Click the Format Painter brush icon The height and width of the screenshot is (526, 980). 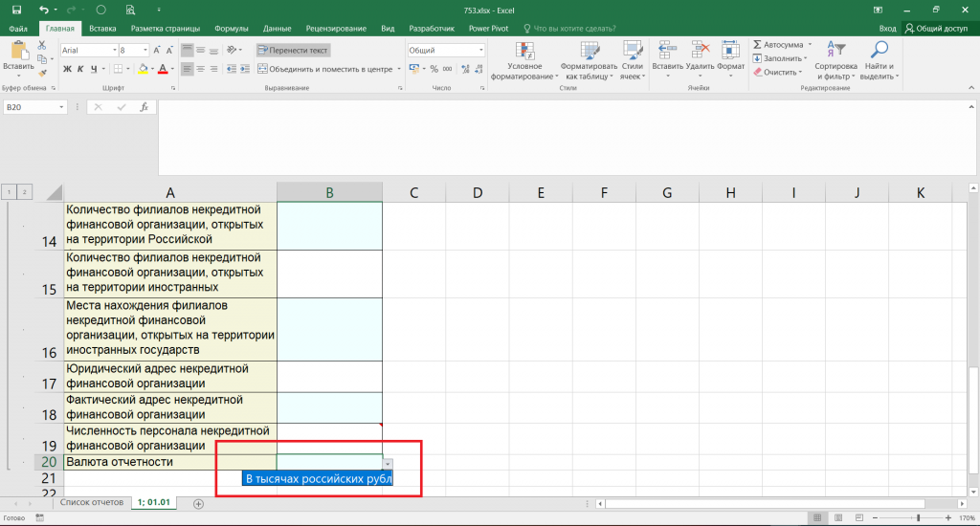tap(42, 73)
